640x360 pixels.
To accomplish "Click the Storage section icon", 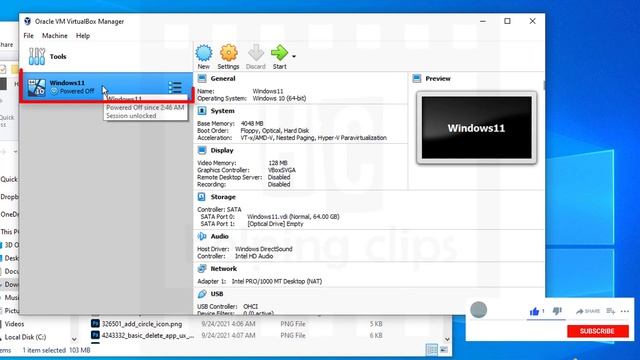I will [202, 197].
